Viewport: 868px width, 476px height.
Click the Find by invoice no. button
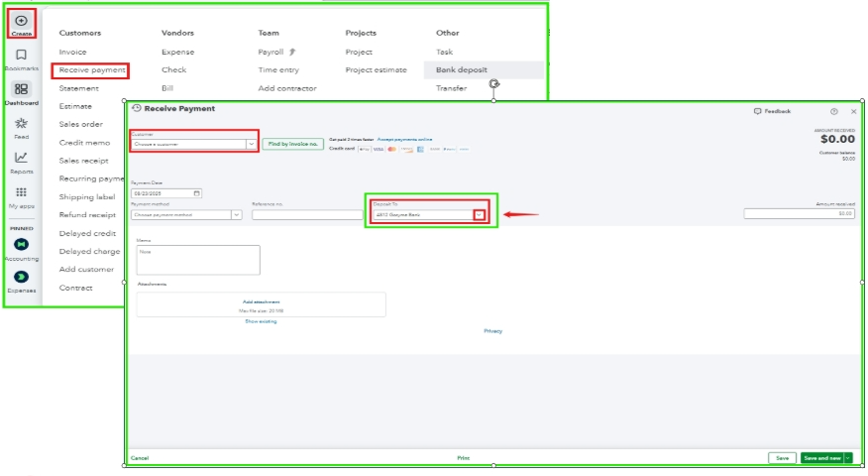tap(293, 144)
